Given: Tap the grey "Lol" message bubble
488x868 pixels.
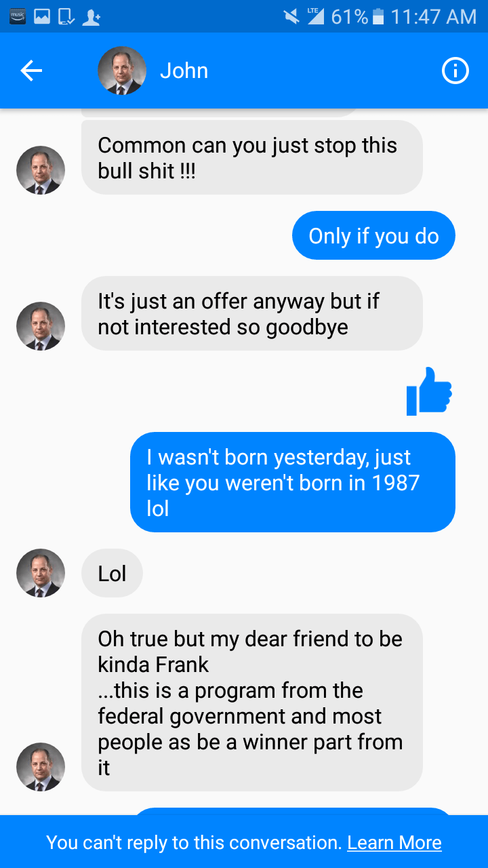Looking at the screenshot, I should pos(112,574).
